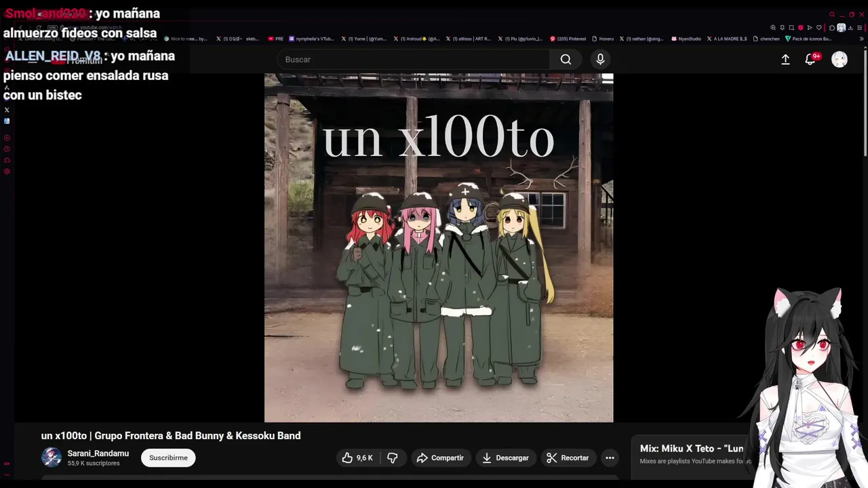
Task: Open Sarani_Randamu channel avatar
Action: click(52, 457)
